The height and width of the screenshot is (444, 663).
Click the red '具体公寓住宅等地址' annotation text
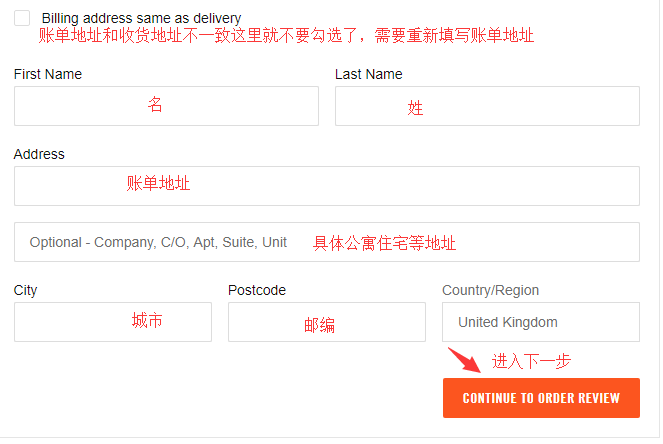(x=384, y=243)
